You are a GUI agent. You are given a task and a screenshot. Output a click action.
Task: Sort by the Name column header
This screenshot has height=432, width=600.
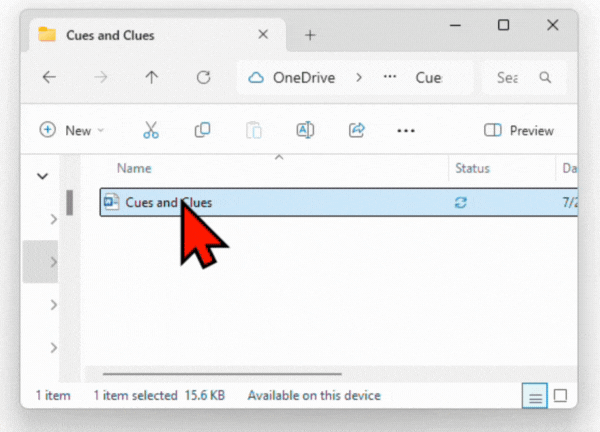tap(135, 169)
